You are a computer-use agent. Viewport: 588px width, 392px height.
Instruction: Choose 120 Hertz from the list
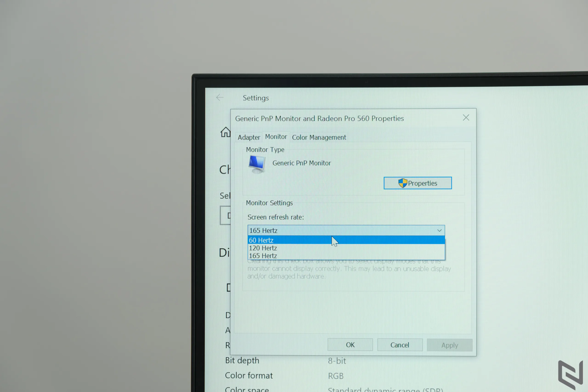click(346, 248)
